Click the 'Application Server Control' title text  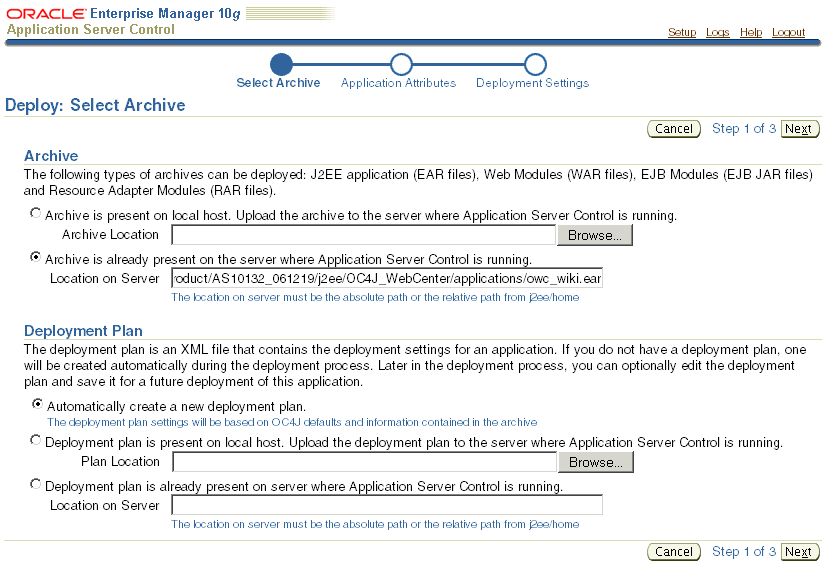(x=90, y=29)
